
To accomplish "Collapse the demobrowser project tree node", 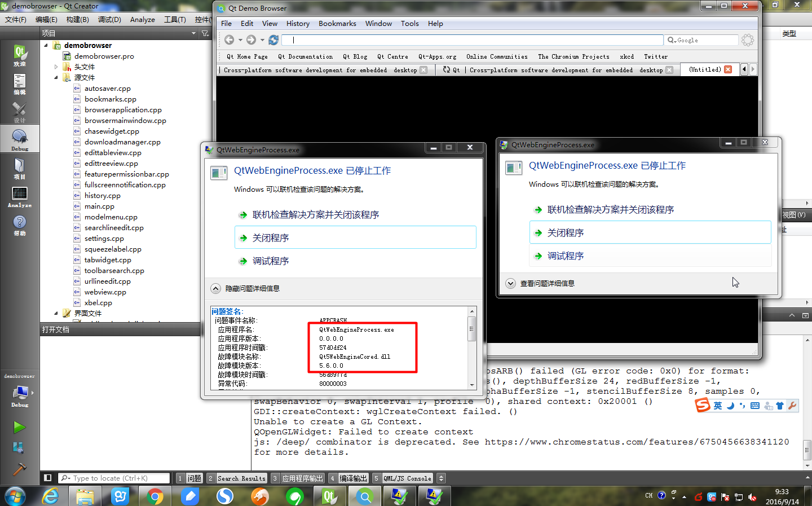I will [x=46, y=45].
